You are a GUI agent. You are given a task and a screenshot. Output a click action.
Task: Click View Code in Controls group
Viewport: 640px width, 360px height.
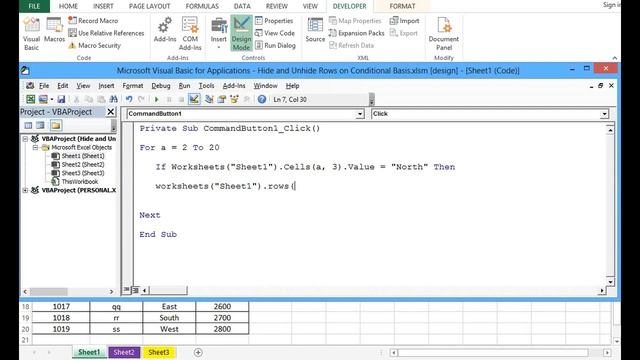[275, 33]
